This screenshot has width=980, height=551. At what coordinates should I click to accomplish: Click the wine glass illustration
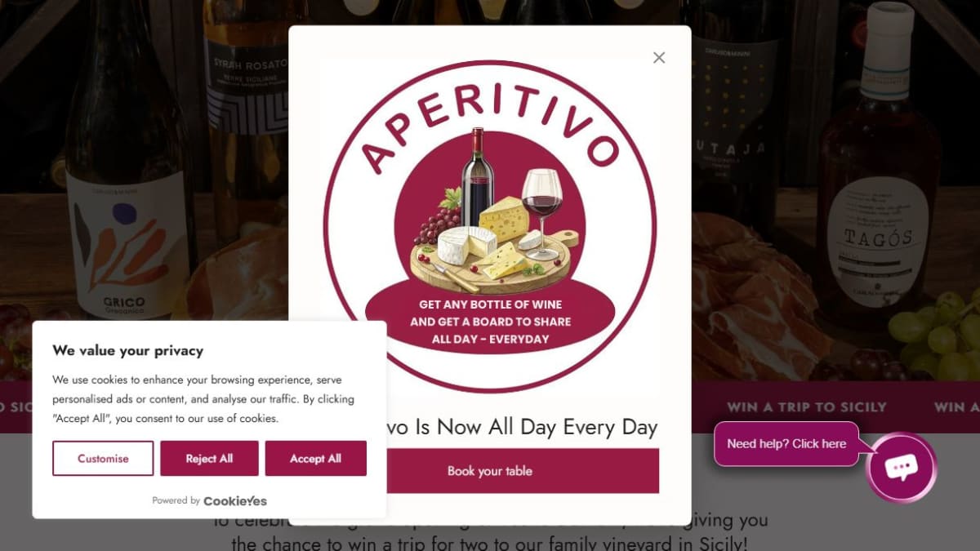(541, 211)
